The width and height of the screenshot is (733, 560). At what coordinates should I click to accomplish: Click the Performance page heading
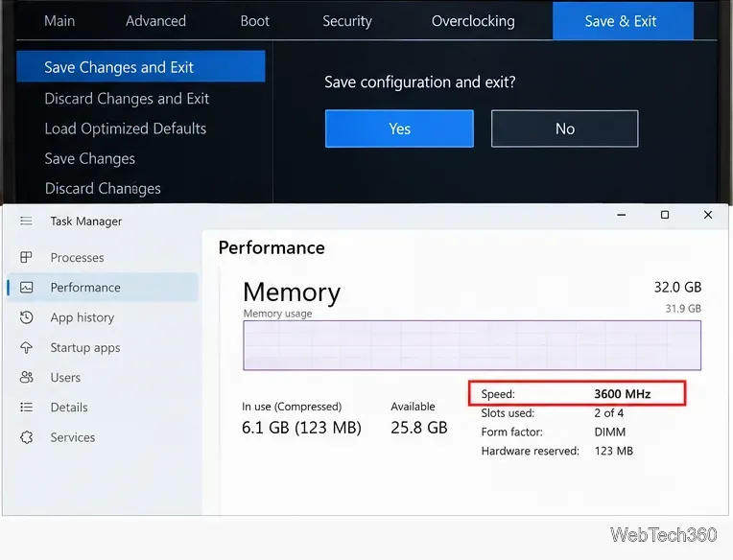coord(272,247)
